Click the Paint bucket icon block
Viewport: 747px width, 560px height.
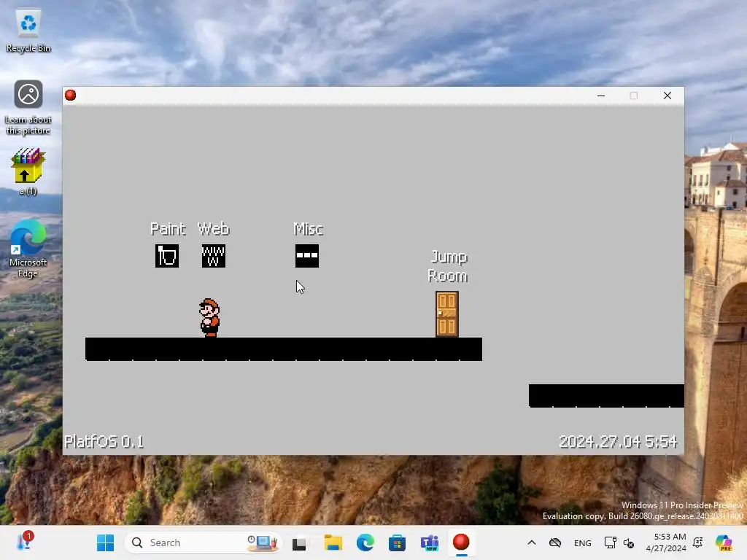tap(167, 256)
